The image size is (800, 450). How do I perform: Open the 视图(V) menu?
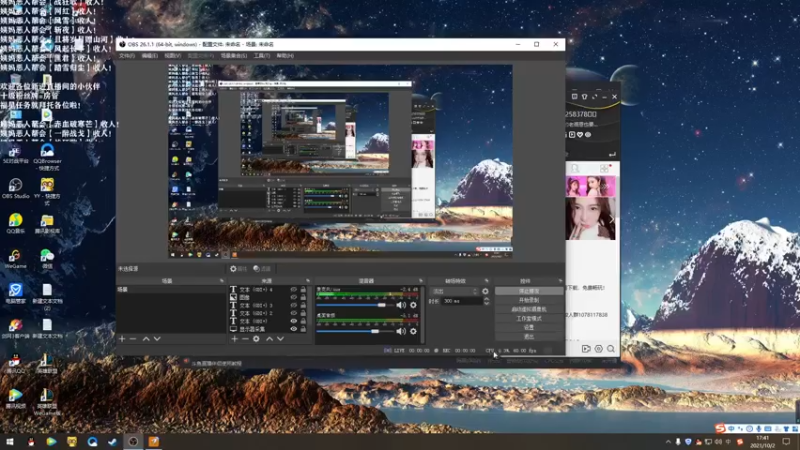click(172, 56)
